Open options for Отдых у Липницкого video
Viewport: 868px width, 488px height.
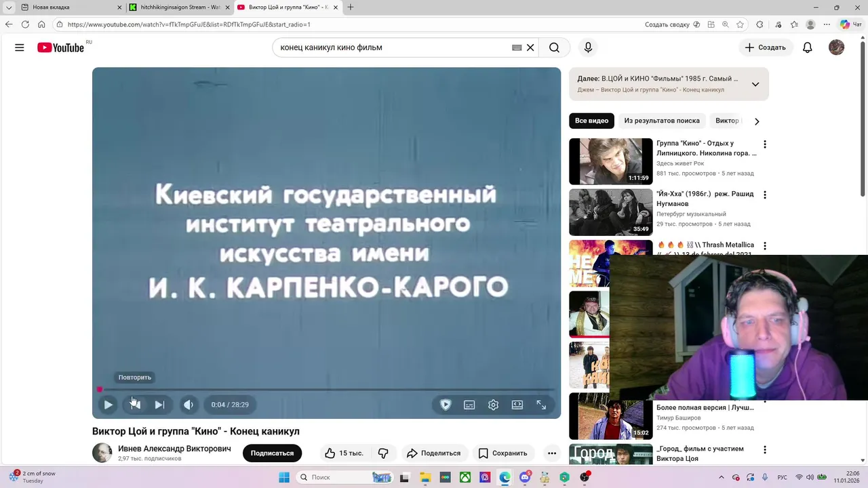(x=765, y=144)
